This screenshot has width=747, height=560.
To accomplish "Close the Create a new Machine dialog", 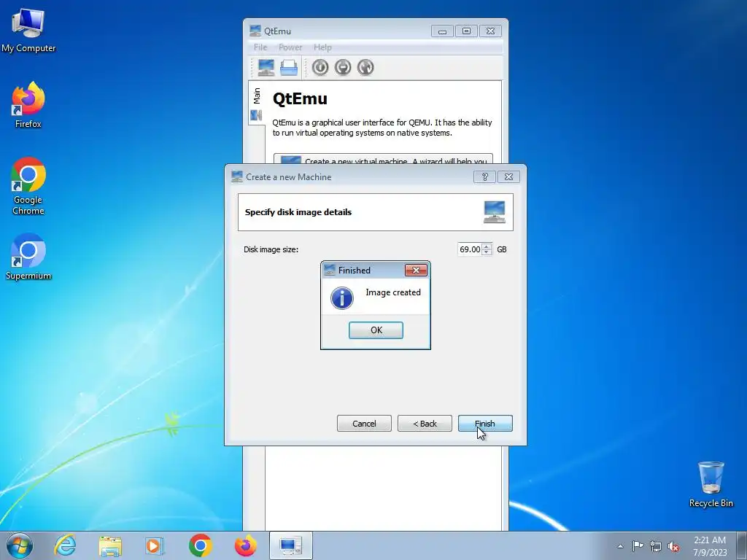I will pyautogui.click(x=508, y=176).
